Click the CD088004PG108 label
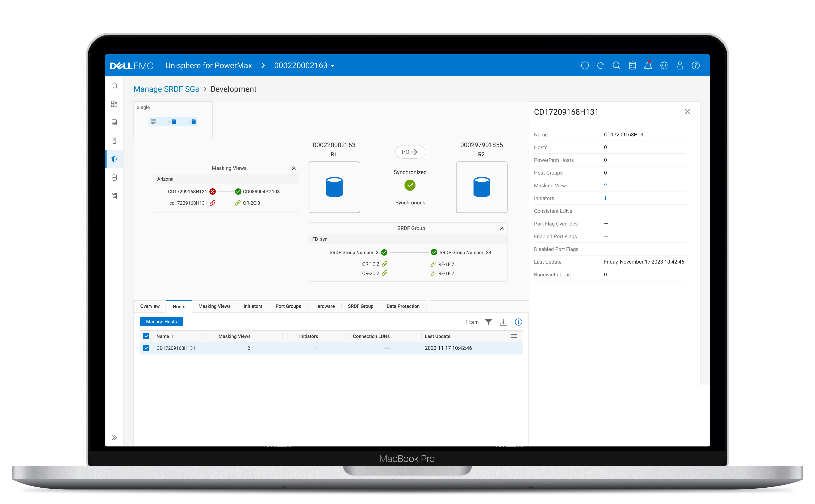 coord(261,192)
